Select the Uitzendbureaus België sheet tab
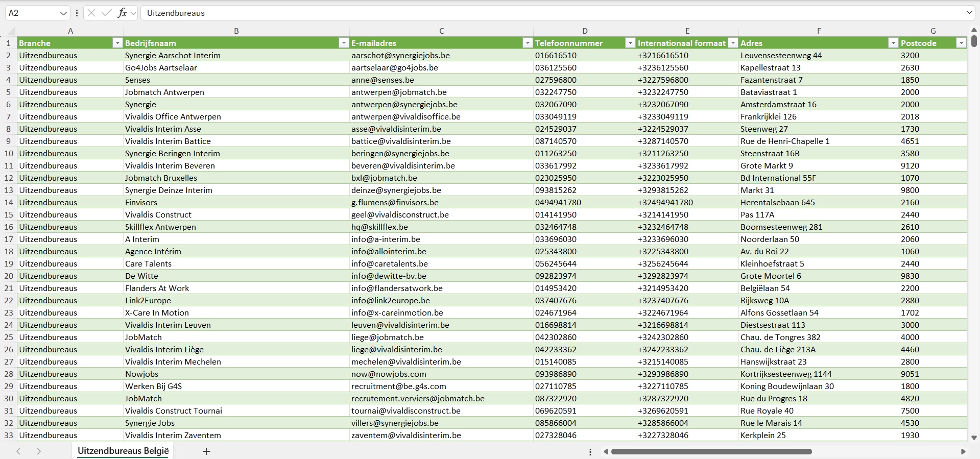Image resolution: width=980 pixels, height=459 pixels. click(x=123, y=451)
